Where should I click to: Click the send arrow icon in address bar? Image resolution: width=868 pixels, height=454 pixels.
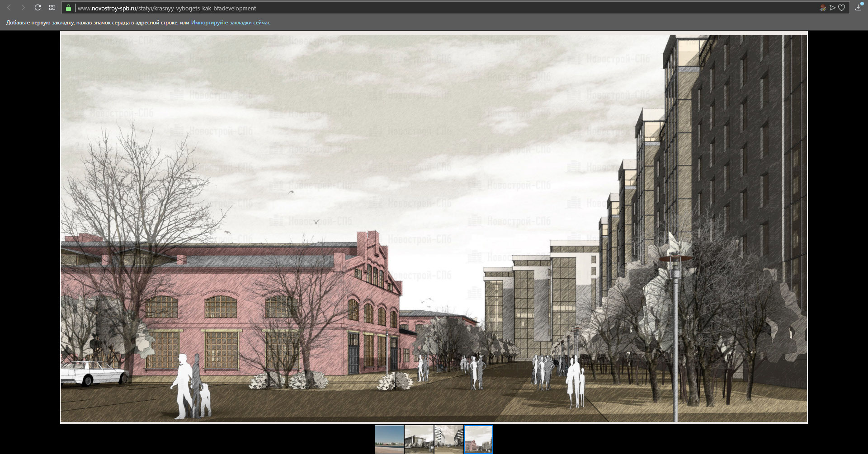(x=832, y=8)
